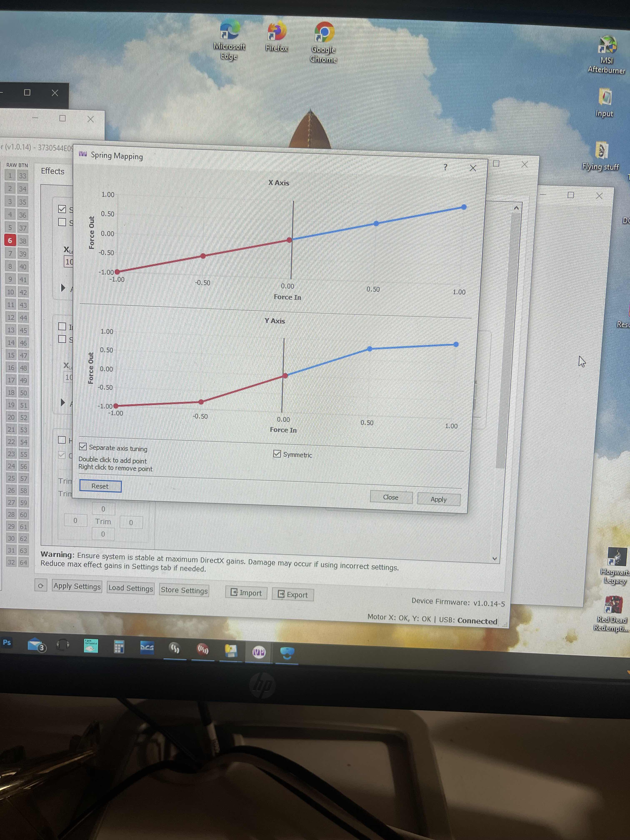The width and height of the screenshot is (630, 840).
Task: Click the Calculator taskbar icon
Action: pos(119,647)
